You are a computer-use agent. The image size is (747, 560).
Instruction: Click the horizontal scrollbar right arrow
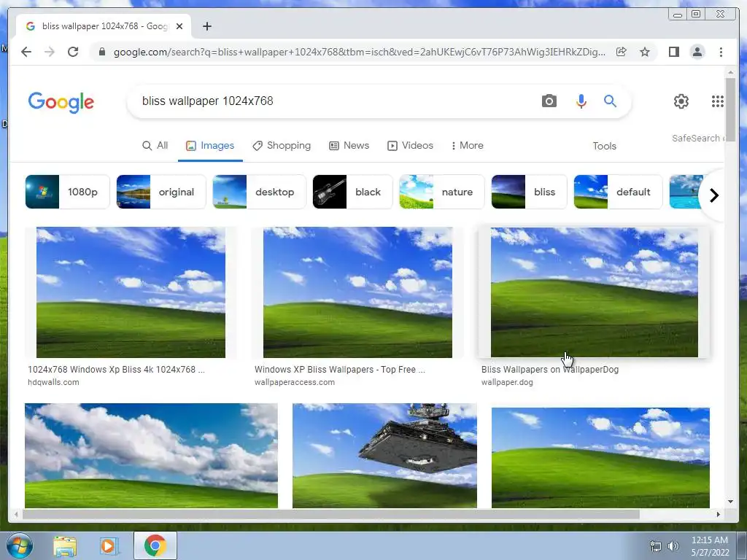point(719,514)
